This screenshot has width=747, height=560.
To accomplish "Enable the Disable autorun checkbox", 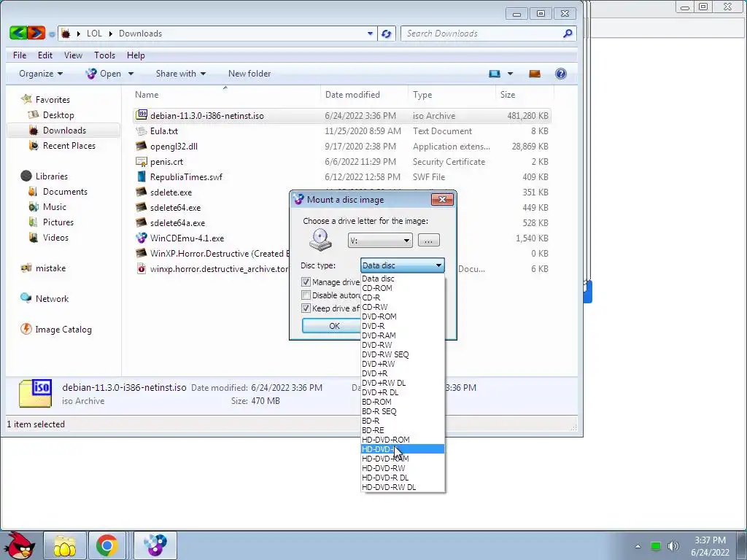I will click(306, 295).
